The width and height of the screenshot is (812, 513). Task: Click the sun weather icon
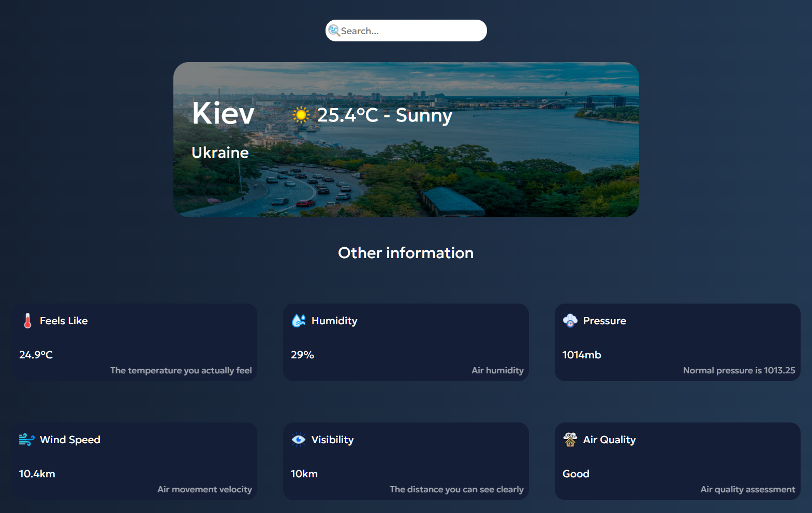coord(301,115)
